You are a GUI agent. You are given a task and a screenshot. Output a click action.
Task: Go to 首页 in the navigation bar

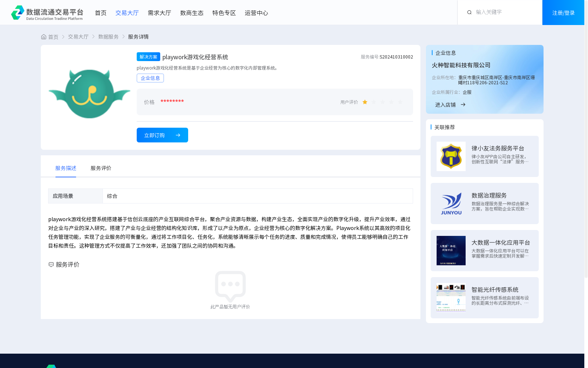(101, 13)
